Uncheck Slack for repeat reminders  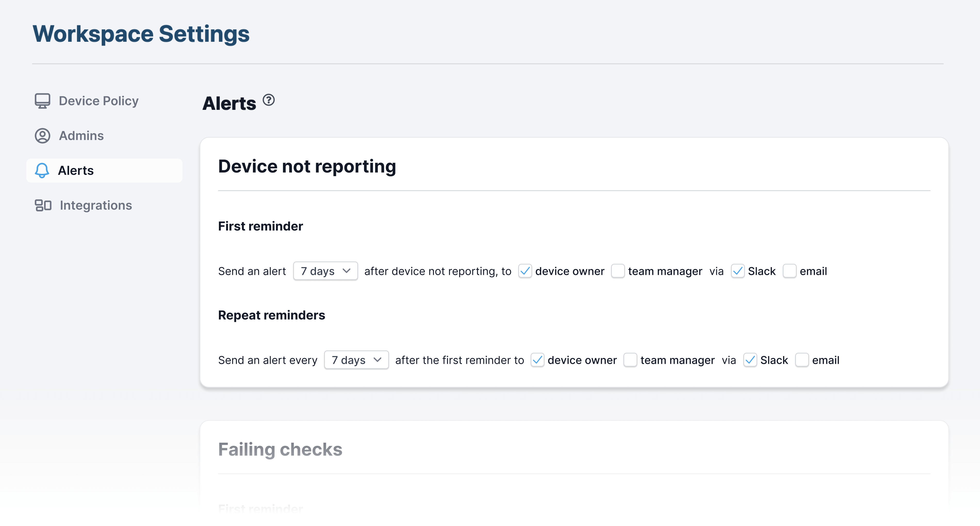(750, 360)
